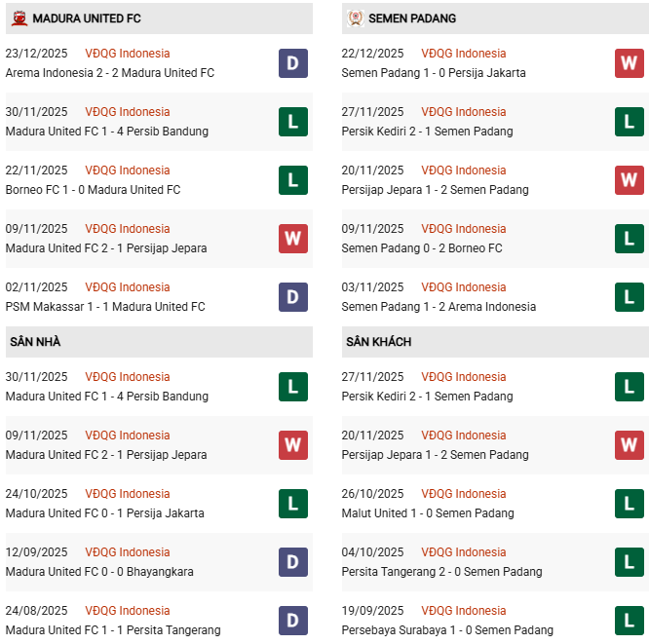The image size is (649, 644).
Task: Click L badge for Malut United match
Action: [x=629, y=504]
